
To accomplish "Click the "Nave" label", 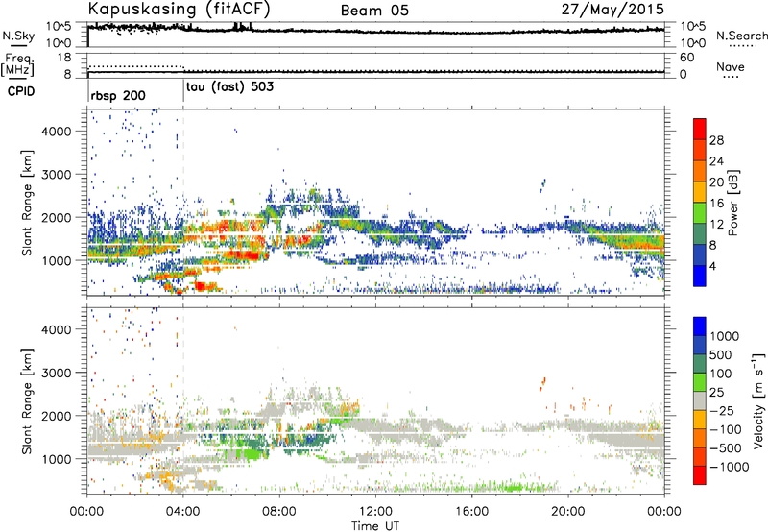I will (731, 66).
